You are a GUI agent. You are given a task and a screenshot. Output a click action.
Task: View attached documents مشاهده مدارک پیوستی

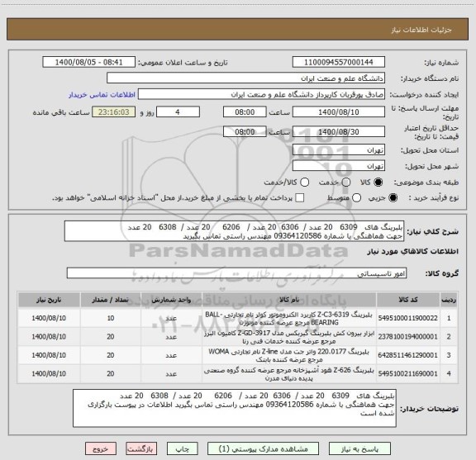[x=263, y=448]
